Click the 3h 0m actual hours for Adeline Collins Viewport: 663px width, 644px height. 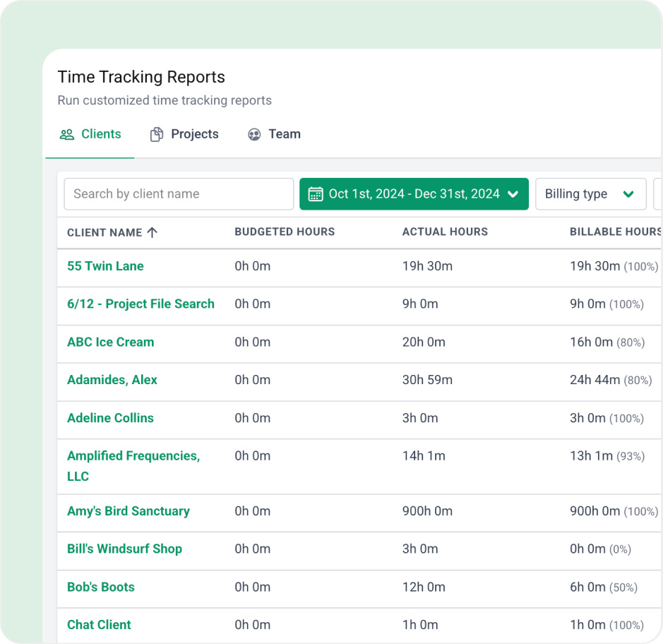click(x=420, y=418)
